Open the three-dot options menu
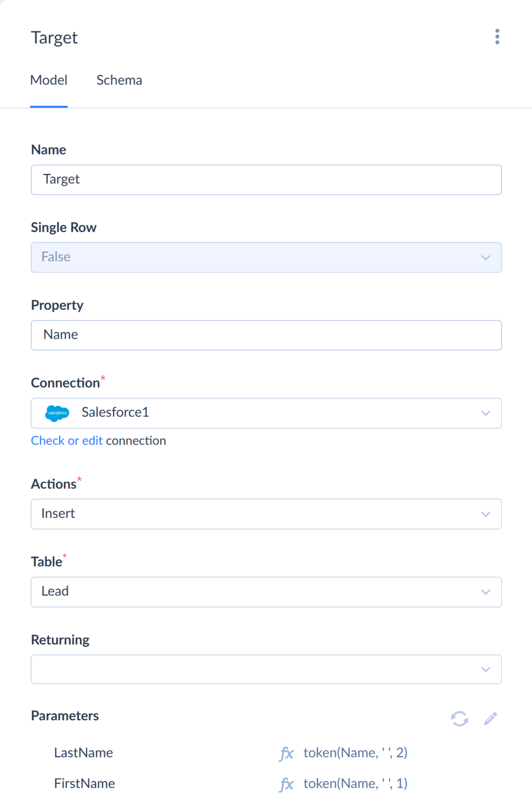This screenshot has height=808, width=532. click(497, 37)
